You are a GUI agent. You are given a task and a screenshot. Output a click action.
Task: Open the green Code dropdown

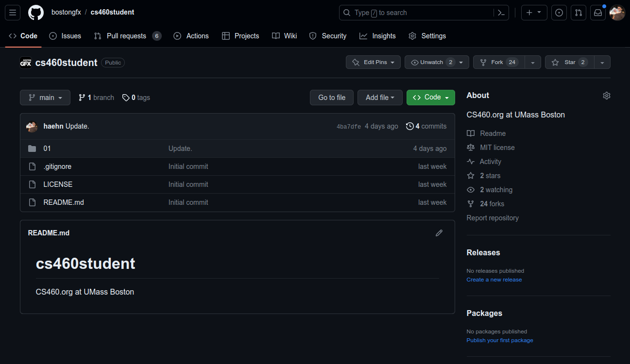431,98
